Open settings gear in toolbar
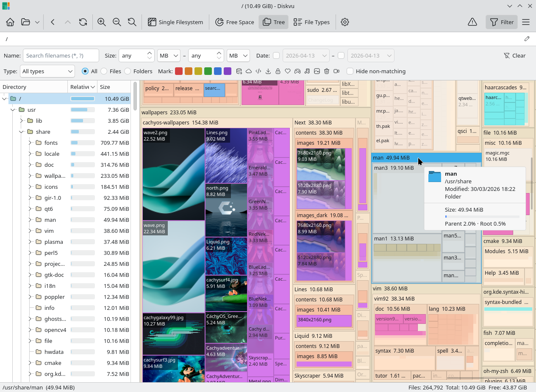 345,22
